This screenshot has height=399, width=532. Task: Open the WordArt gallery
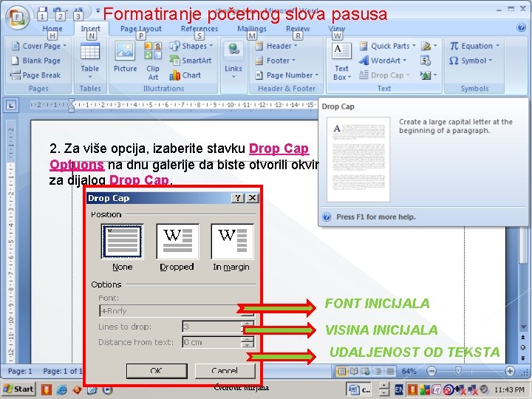(383, 61)
